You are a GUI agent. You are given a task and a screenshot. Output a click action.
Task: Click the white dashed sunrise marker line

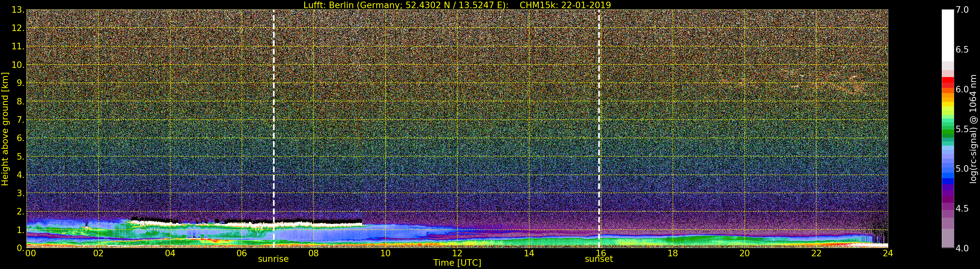(274, 129)
